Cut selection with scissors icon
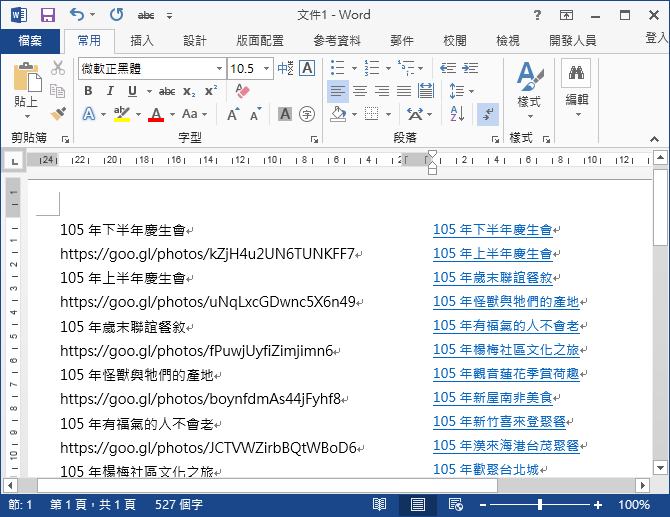 click(58, 68)
